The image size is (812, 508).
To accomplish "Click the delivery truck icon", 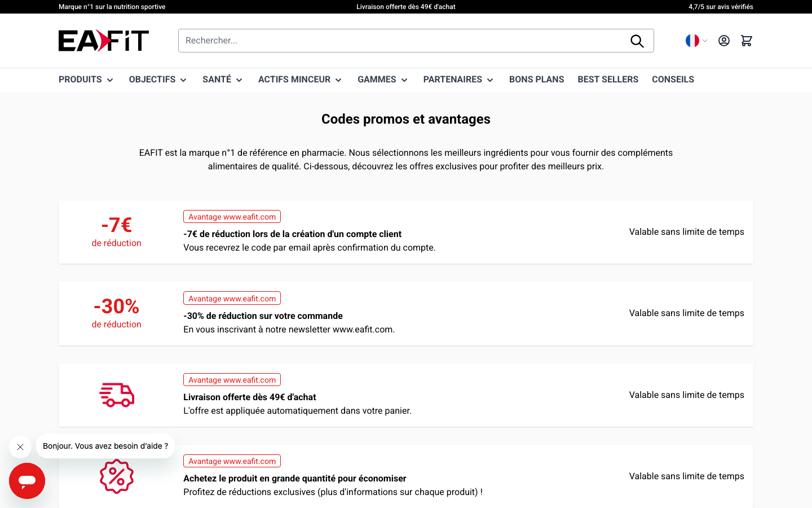I will tap(117, 395).
